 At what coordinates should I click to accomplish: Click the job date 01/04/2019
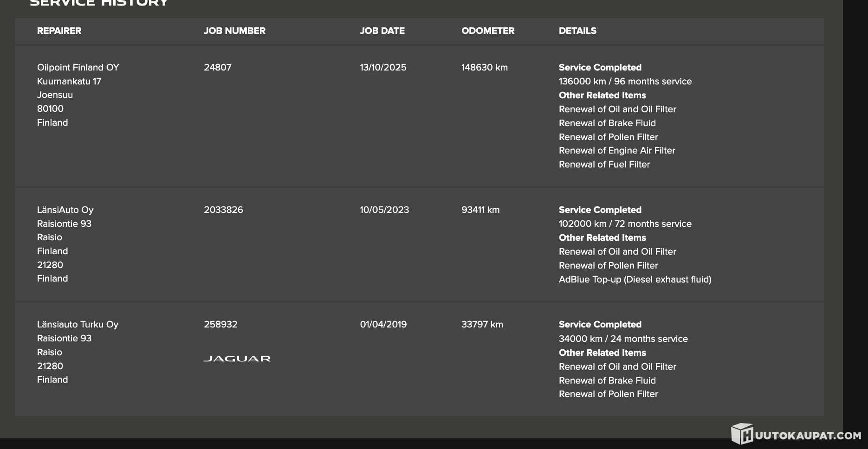click(x=383, y=324)
